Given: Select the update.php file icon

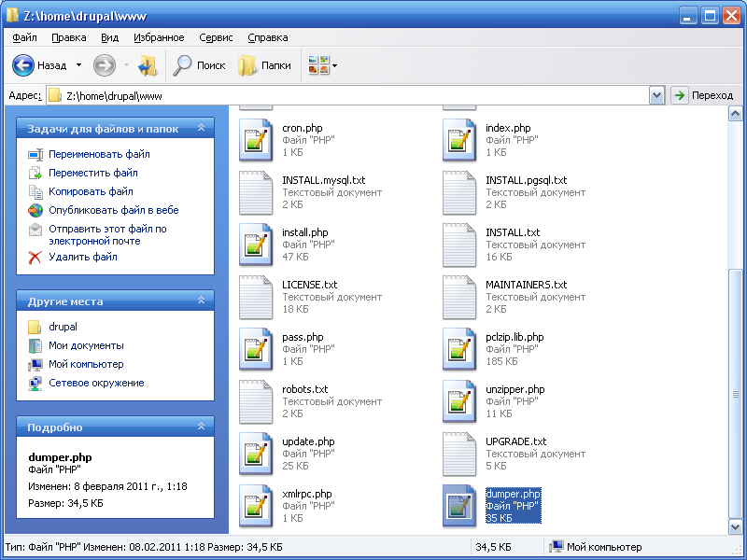Looking at the screenshot, I should pyautogui.click(x=256, y=454).
